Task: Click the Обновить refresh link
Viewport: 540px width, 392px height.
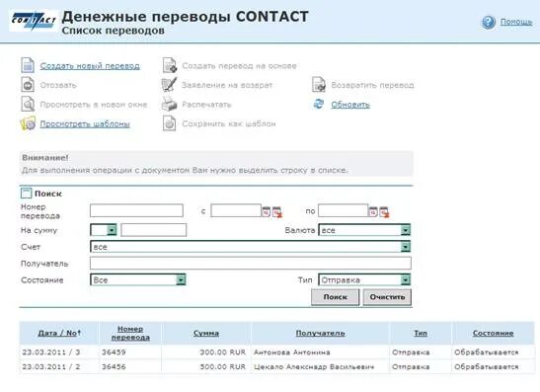Action: click(350, 105)
